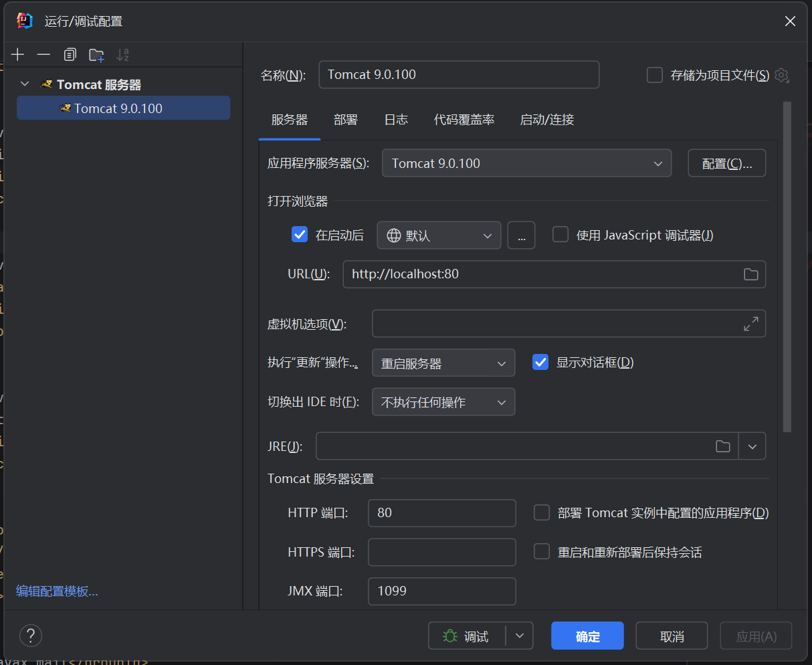Open the 默认 browser dropdown
The width and height of the screenshot is (812, 665).
point(439,235)
